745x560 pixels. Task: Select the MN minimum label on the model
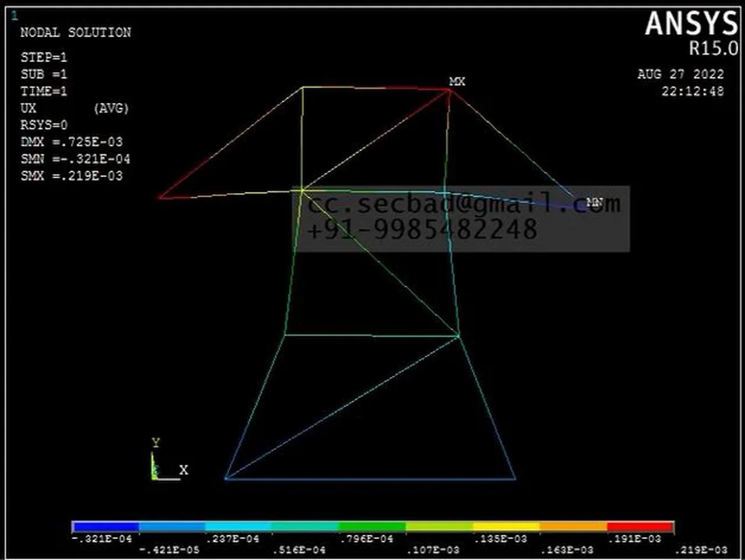tap(594, 203)
